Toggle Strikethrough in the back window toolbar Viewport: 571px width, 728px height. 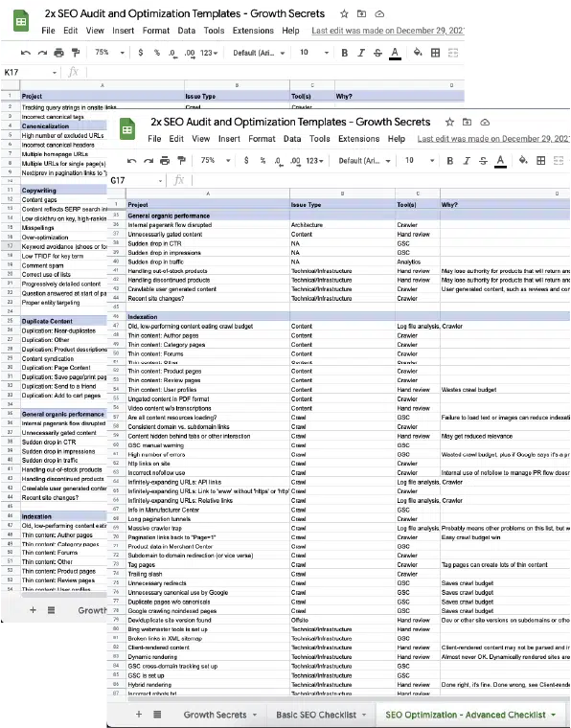tap(377, 53)
